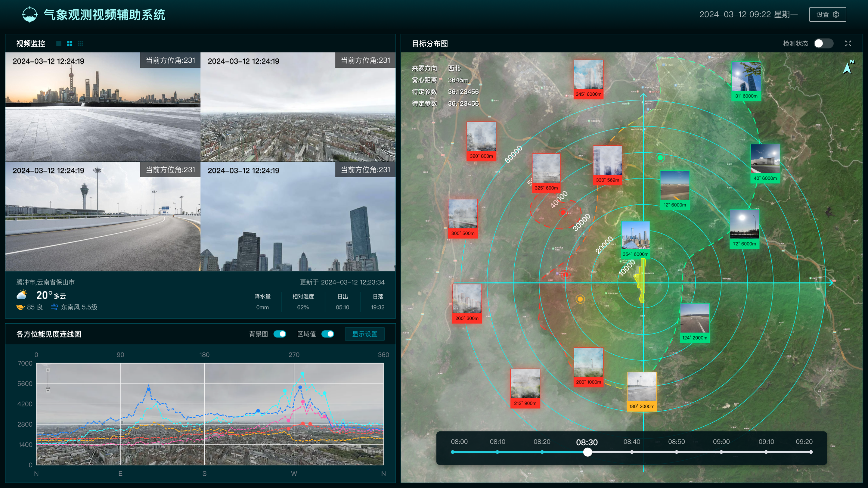Open the 212° 900m target thumbnail
This screenshot has width=868, height=488.
click(525, 388)
